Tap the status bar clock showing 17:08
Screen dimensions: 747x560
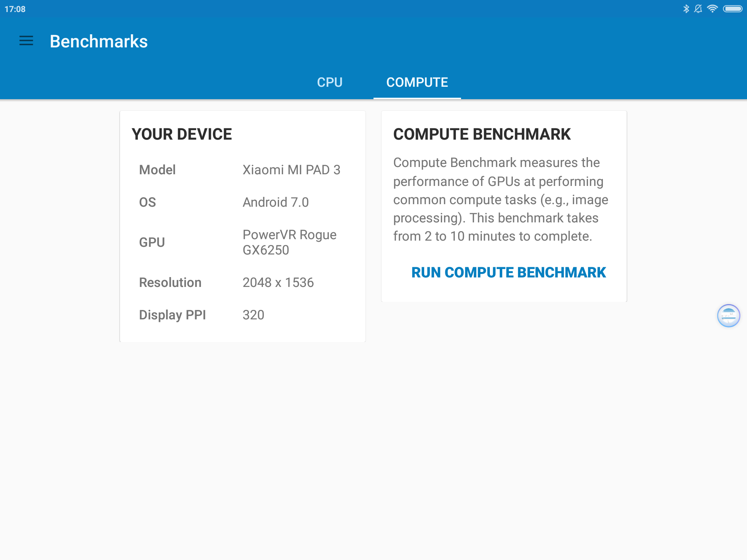pos(15,9)
